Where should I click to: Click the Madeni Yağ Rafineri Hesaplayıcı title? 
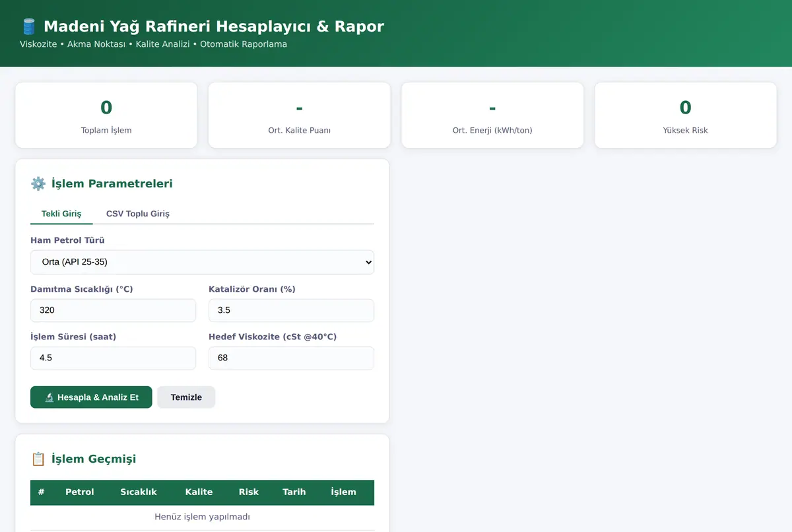[x=214, y=26]
